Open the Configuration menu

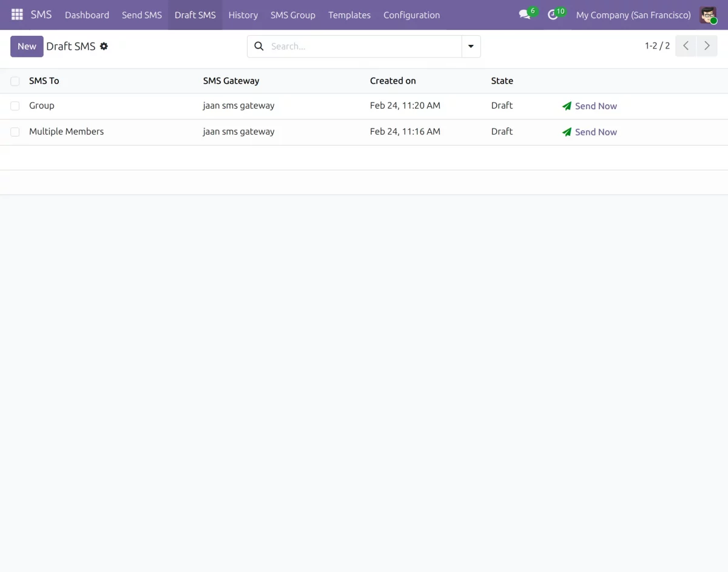coord(411,15)
